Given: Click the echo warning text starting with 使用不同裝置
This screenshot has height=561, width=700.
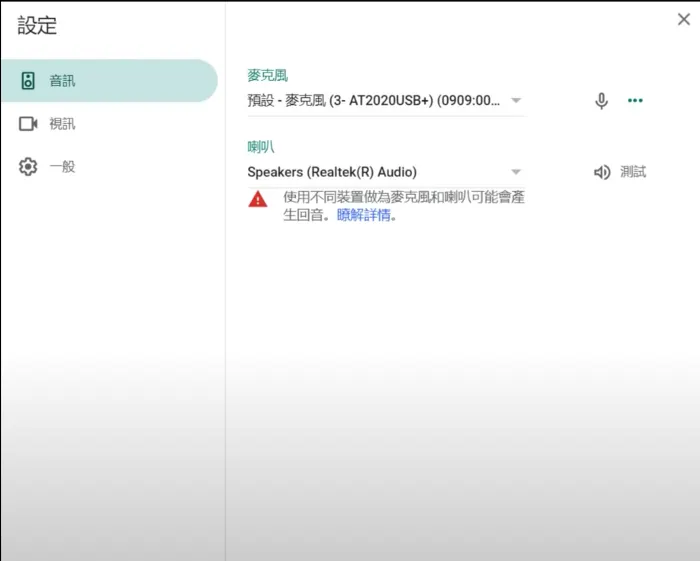Looking at the screenshot, I should (x=404, y=206).
